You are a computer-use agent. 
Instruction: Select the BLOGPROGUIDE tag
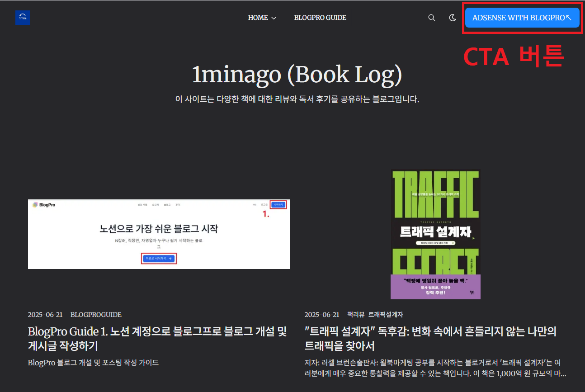(x=96, y=315)
